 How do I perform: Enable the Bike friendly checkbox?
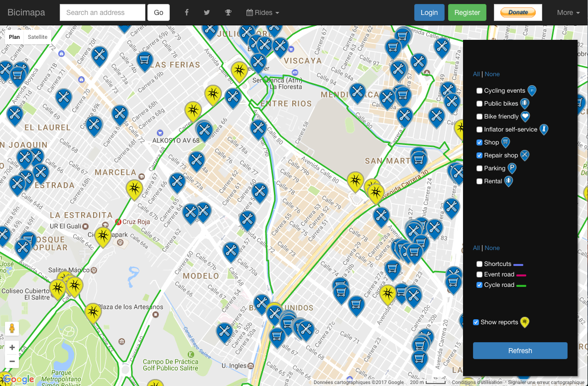point(479,116)
